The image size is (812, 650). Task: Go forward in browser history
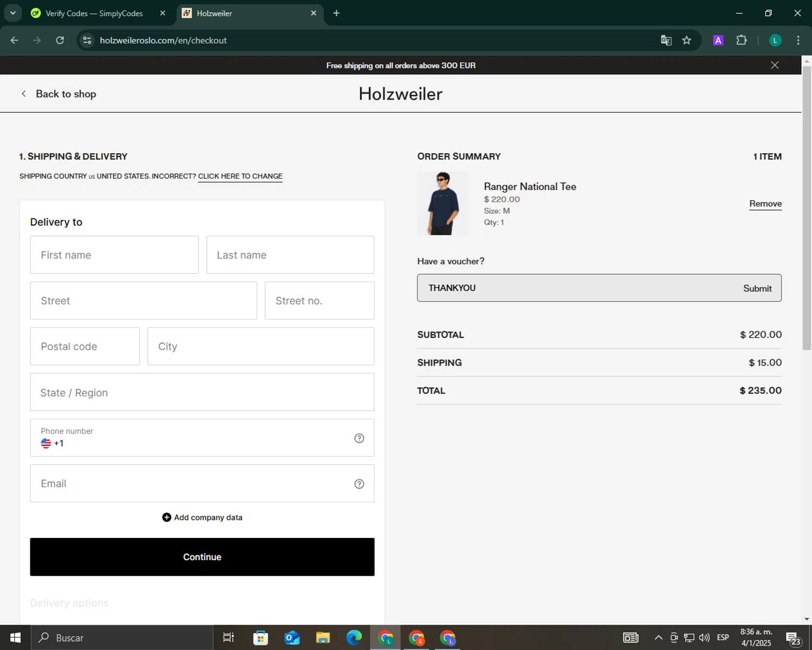37,40
